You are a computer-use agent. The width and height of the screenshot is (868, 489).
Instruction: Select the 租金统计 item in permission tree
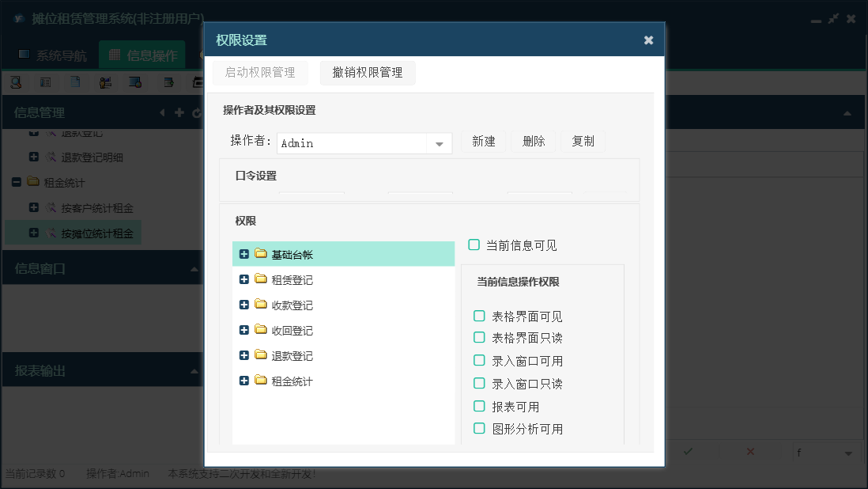pyautogui.click(x=292, y=381)
